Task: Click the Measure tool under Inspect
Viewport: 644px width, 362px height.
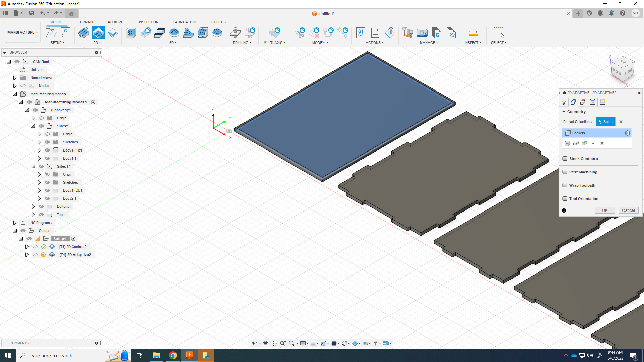Action: tap(473, 33)
